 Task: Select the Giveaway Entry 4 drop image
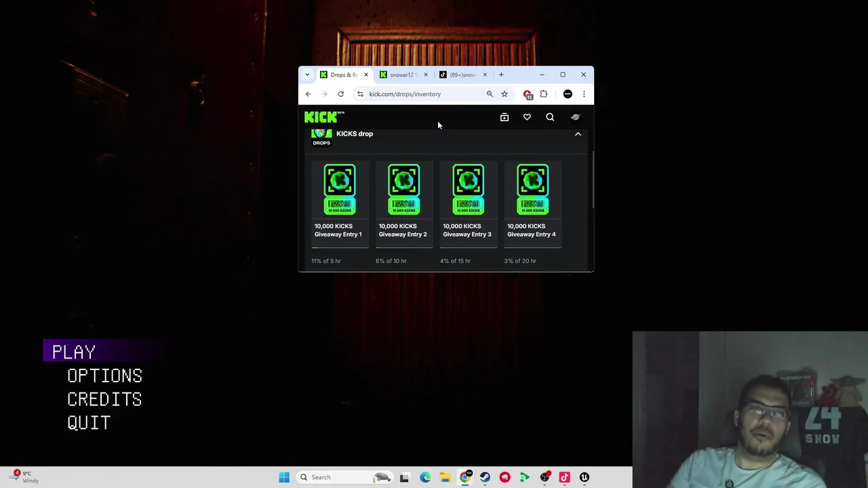point(533,189)
